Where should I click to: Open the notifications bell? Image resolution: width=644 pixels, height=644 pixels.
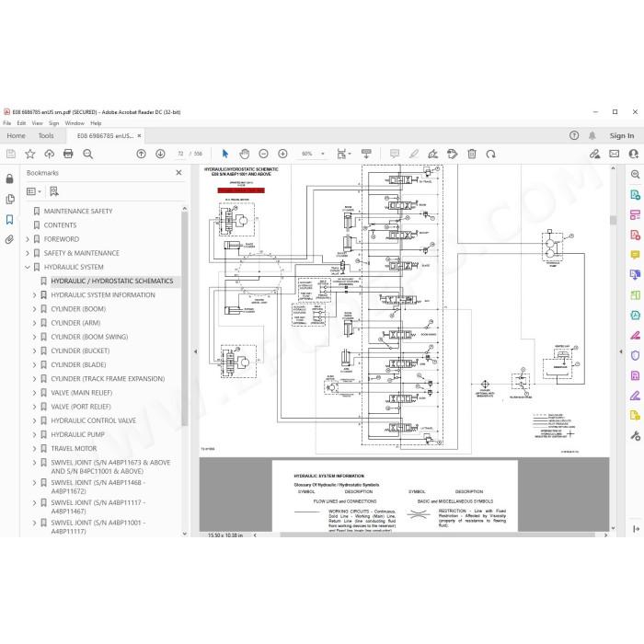click(x=592, y=135)
